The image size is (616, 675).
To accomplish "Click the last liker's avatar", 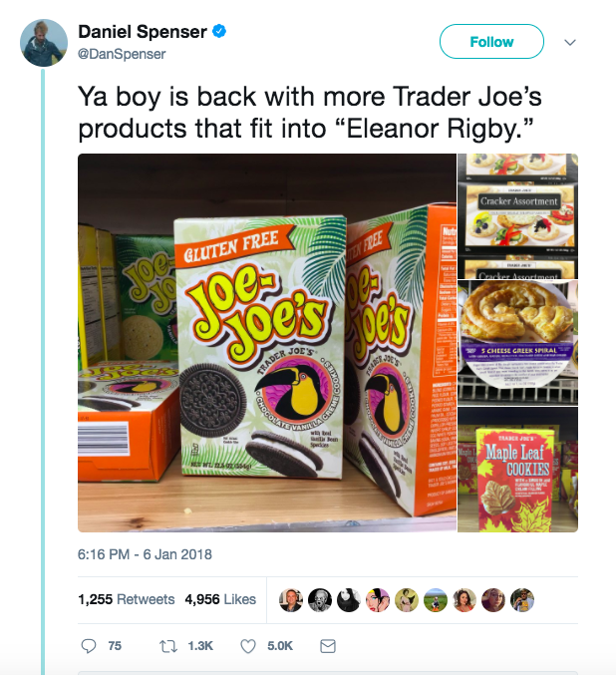I will coord(522,599).
